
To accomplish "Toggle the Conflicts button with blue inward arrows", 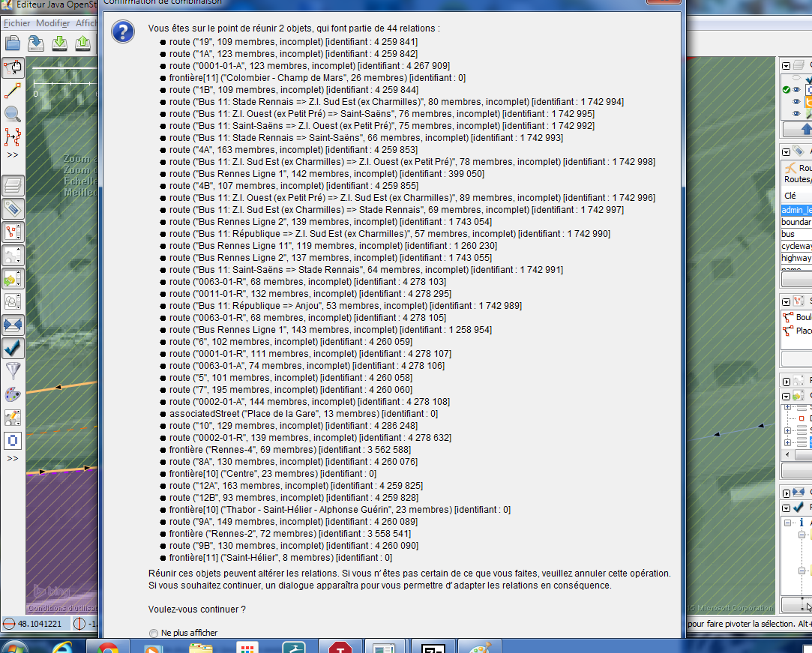I will pos(13,325).
